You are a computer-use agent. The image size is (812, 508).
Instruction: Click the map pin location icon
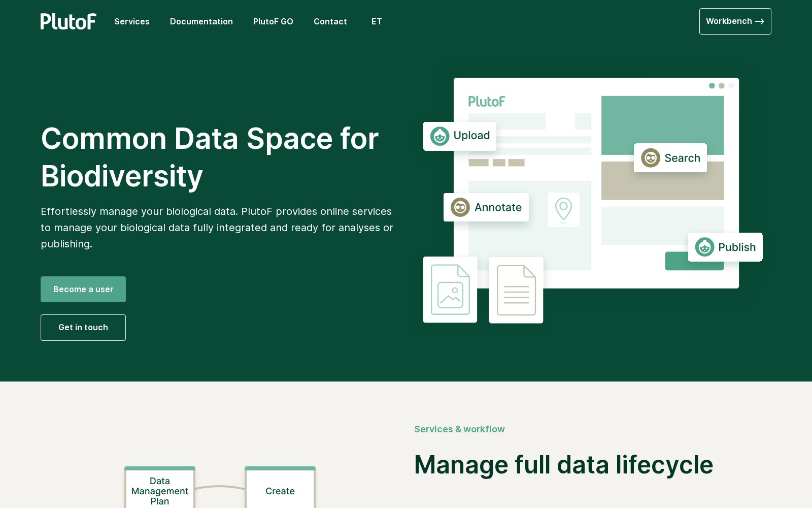tap(563, 210)
